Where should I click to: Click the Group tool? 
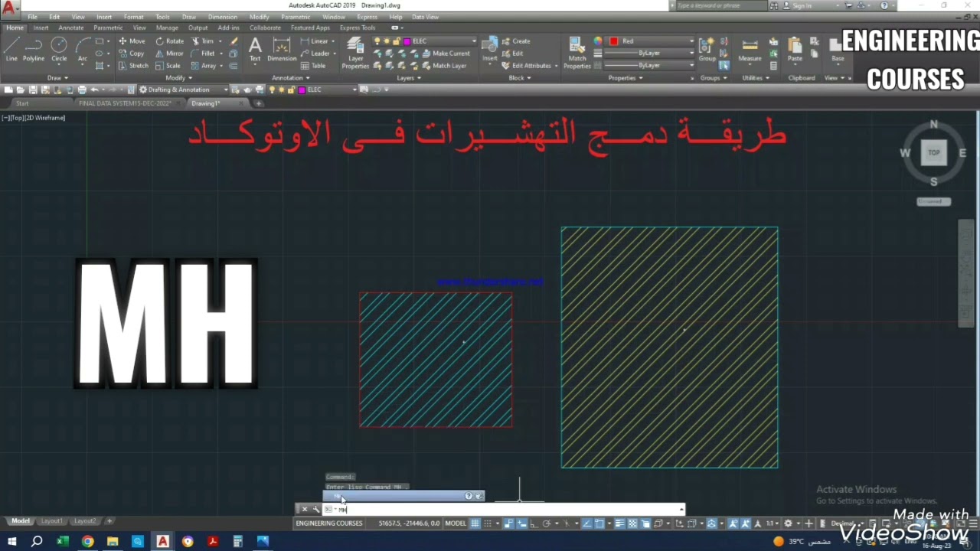tap(707, 50)
